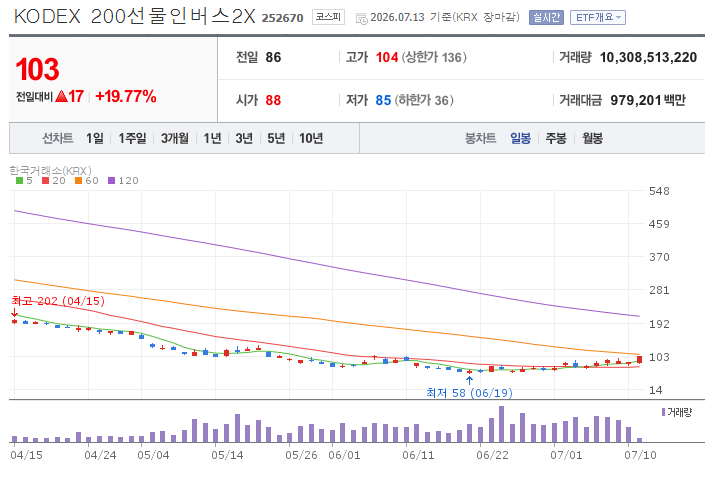
Task: Select the 1일 line chart period
Action: (x=95, y=138)
